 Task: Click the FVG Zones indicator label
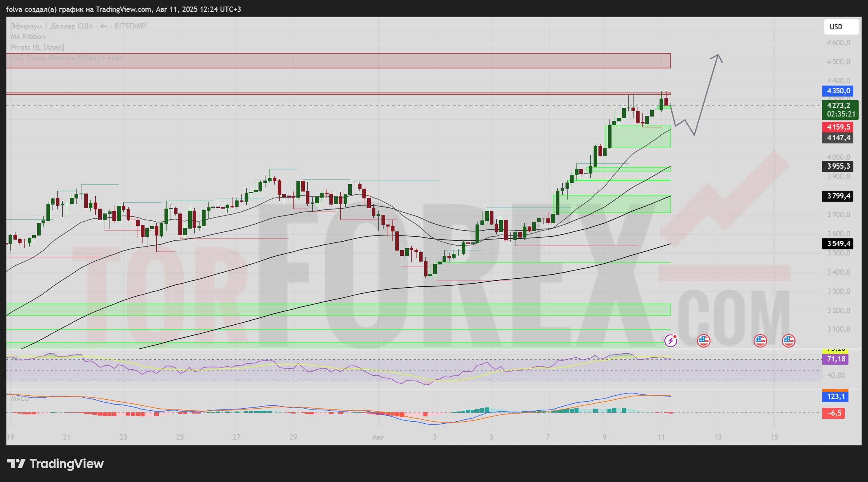67,58
